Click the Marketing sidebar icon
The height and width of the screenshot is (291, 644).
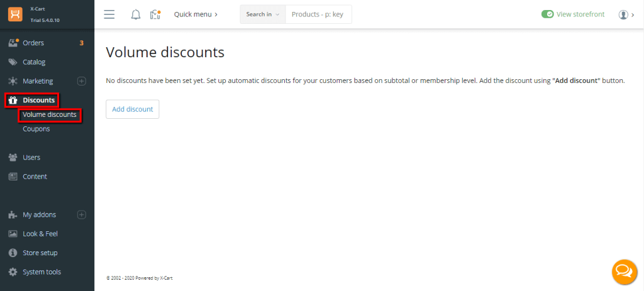13,81
